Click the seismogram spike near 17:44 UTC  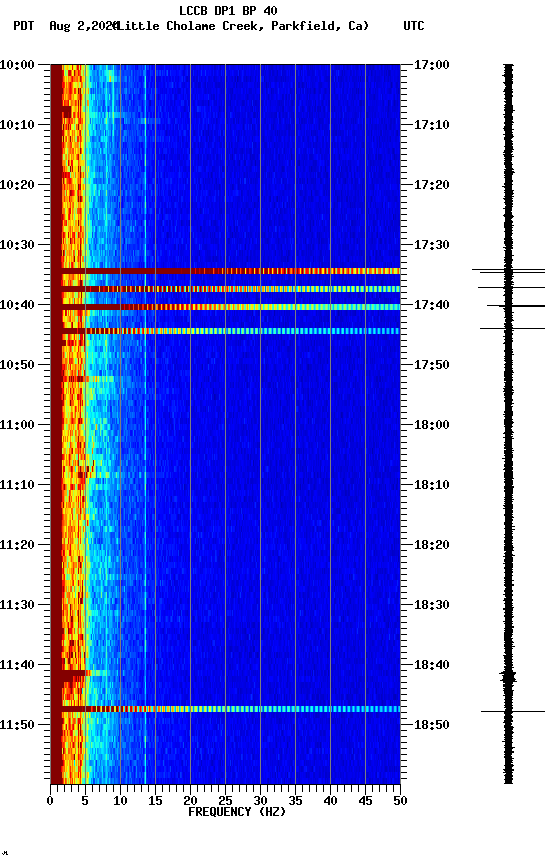(512, 329)
